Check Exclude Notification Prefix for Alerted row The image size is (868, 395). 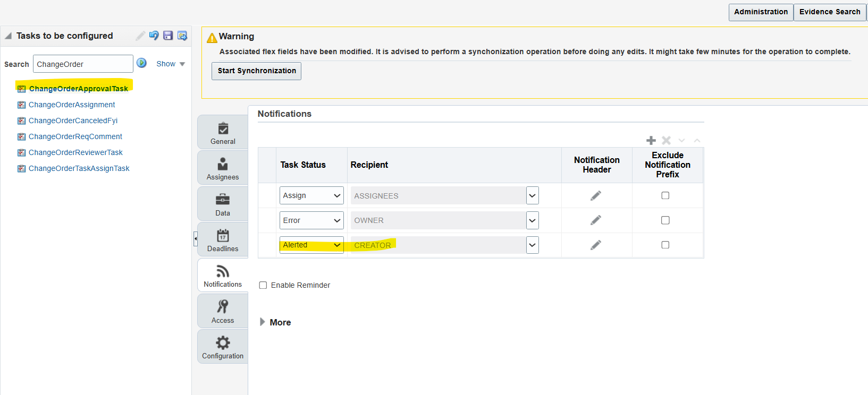(x=665, y=245)
